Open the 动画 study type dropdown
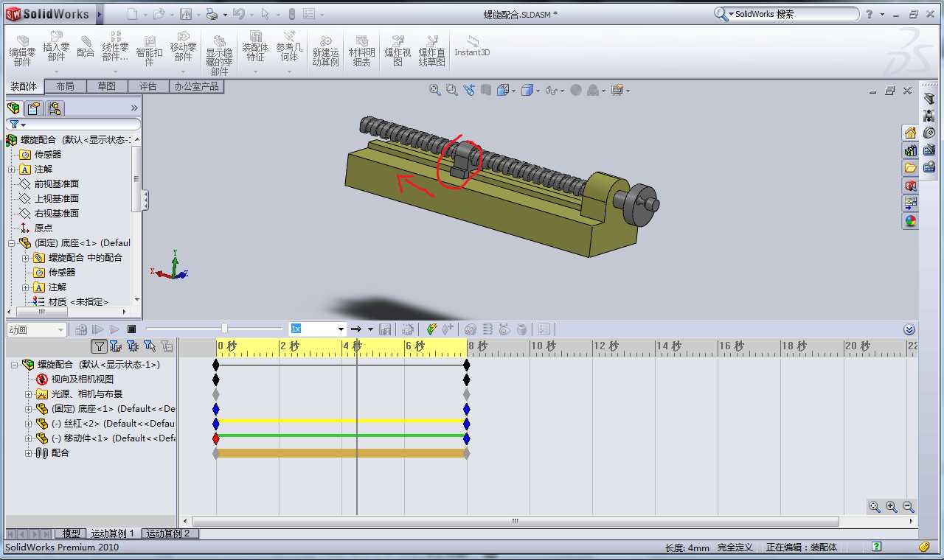The image size is (944, 560). [60, 330]
